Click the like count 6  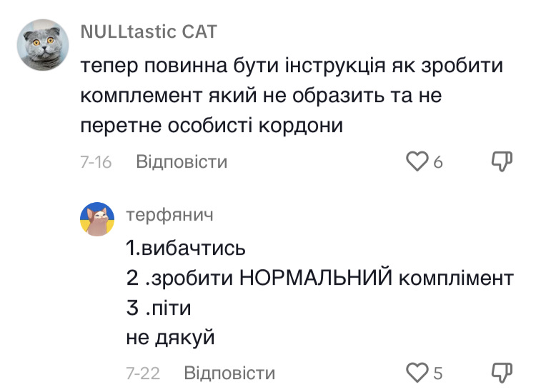(x=438, y=163)
